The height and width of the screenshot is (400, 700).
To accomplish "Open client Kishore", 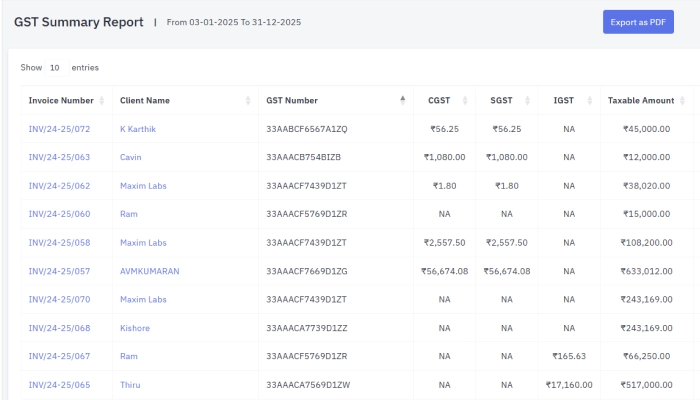I will click(136, 328).
